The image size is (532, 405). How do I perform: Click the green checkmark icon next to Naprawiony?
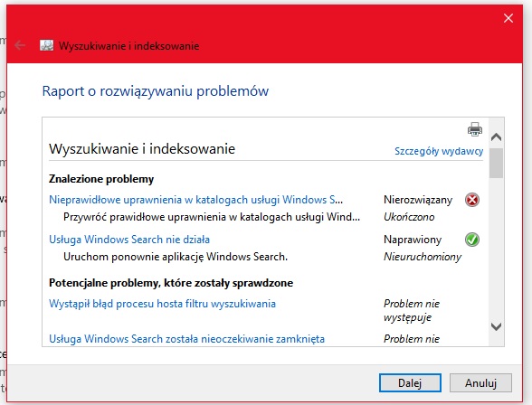click(x=472, y=240)
